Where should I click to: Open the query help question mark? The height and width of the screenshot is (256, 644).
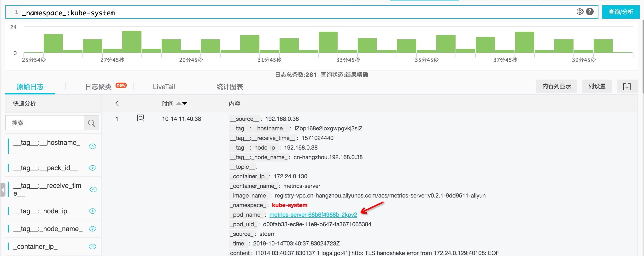(590, 12)
